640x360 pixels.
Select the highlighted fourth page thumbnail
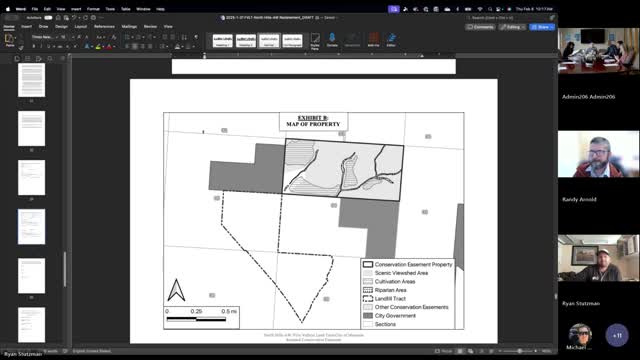click(31, 227)
